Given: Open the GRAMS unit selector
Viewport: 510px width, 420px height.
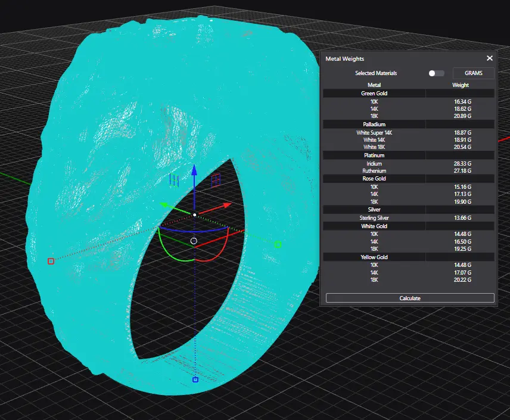Looking at the screenshot, I should point(474,73).
